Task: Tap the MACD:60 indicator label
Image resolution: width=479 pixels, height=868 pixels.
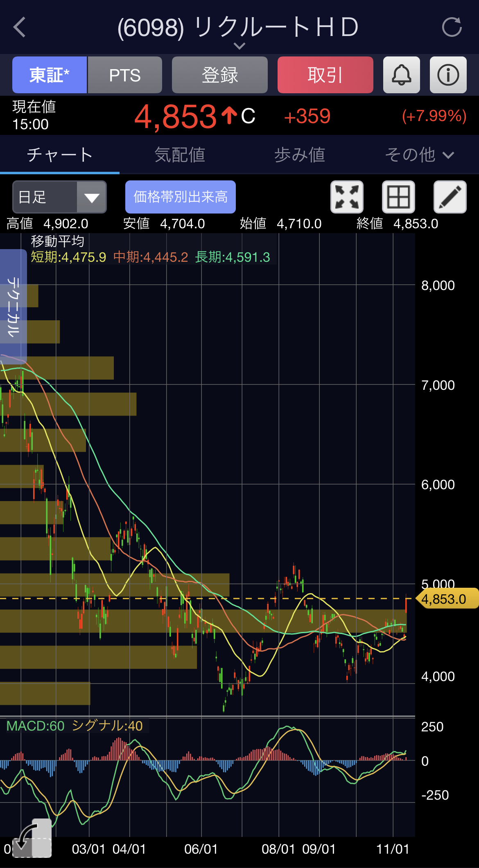Action: pyautogui.click(x=36, y=726)
